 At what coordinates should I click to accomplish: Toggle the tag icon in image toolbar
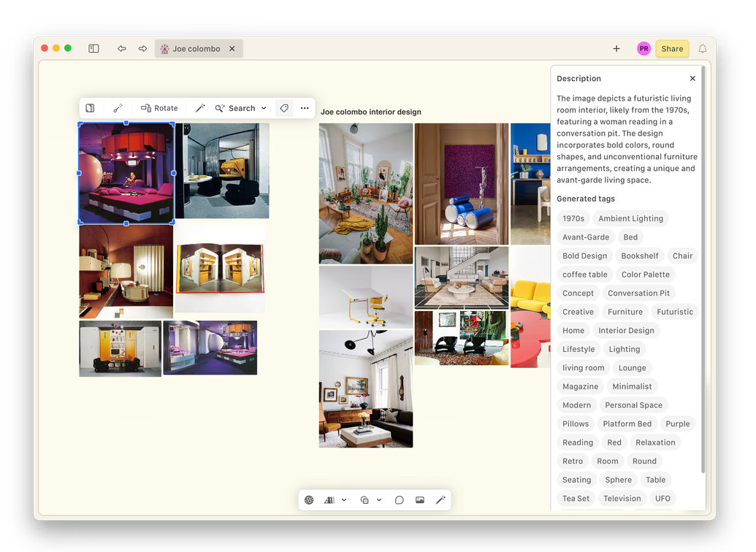284,108
